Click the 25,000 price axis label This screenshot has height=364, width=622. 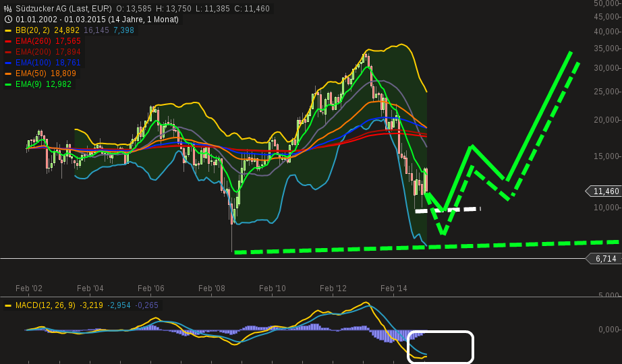tap(607, 92)
